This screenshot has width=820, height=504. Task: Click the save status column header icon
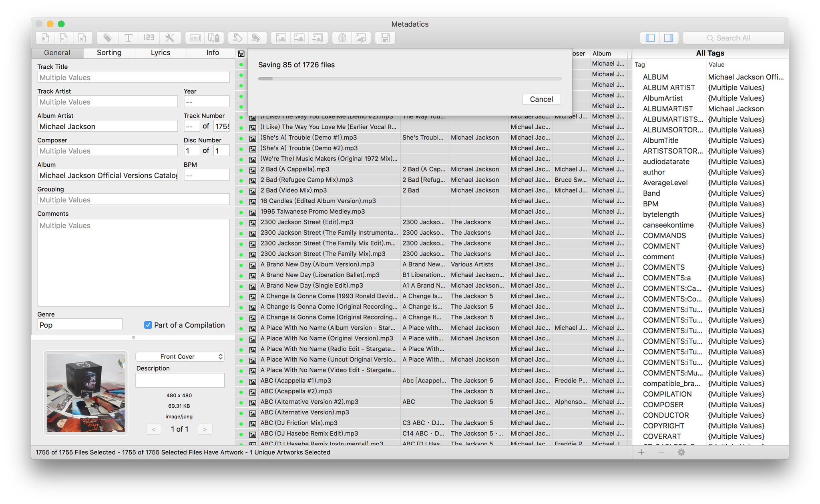pos(241,54)
